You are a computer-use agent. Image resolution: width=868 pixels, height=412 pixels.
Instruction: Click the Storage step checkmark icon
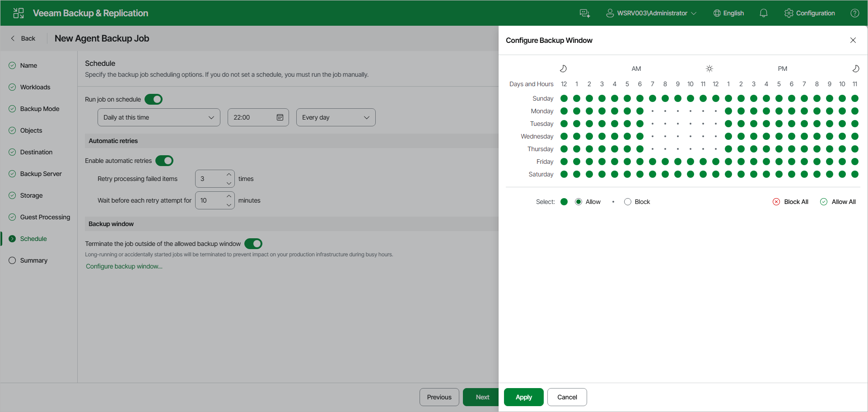12,195
